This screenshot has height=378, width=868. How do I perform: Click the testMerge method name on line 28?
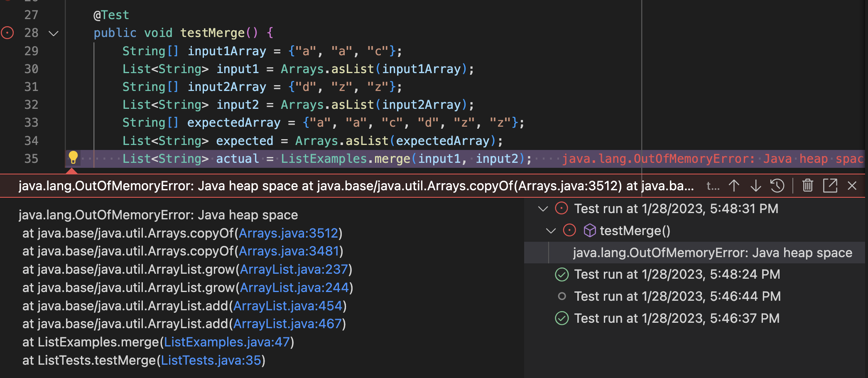click(x=212, y=33)
